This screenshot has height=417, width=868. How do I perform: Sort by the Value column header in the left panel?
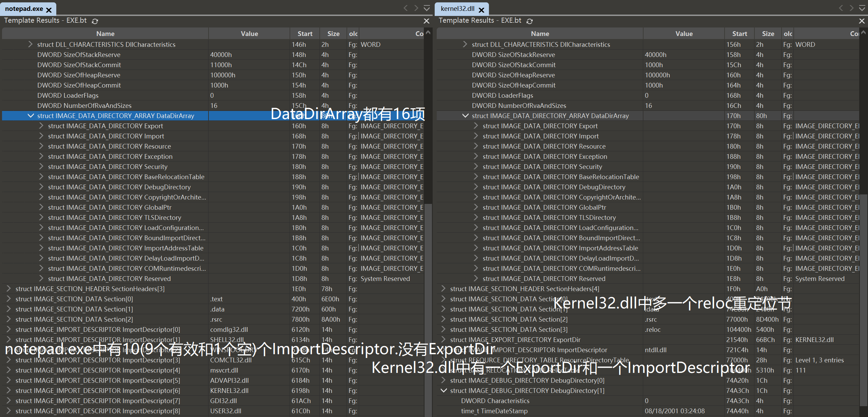point(249,34)
